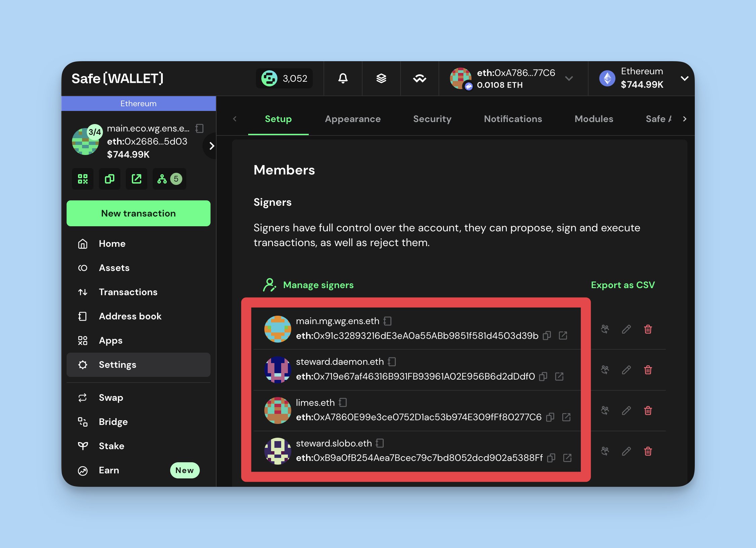The image size is (756, 548).
Task: Switch to the Security tab
Action: 432,119
